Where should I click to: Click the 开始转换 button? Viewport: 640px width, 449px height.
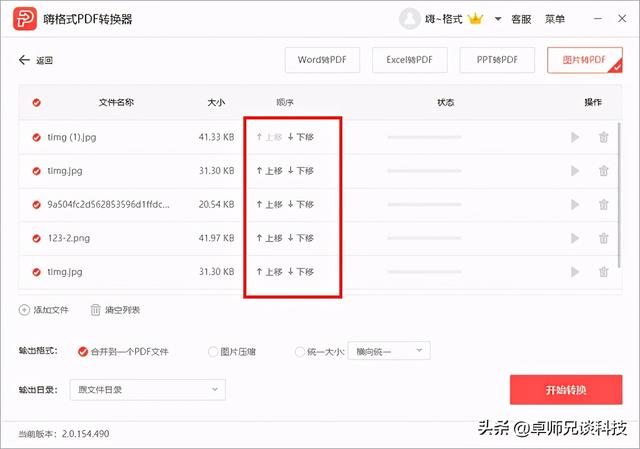click(x=565, y=390)
